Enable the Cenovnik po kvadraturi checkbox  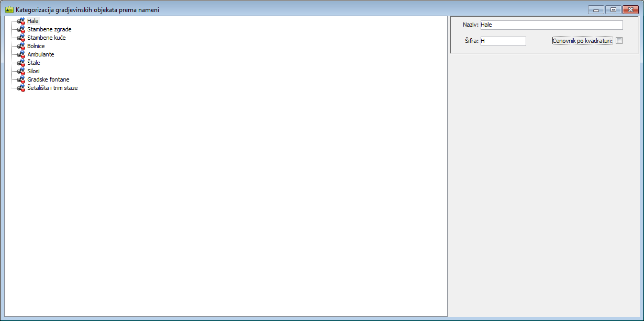pyautogui.click(x=619, y=41)
